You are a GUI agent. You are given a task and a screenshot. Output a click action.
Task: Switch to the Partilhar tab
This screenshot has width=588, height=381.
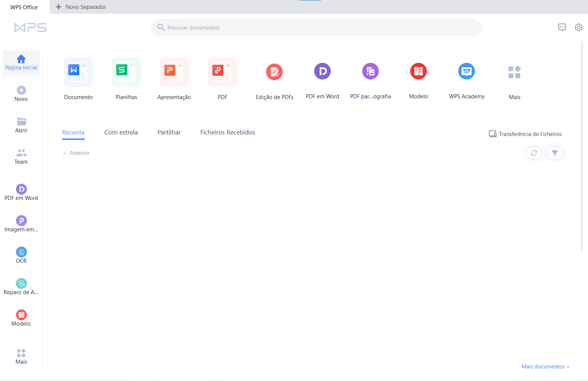169,132
